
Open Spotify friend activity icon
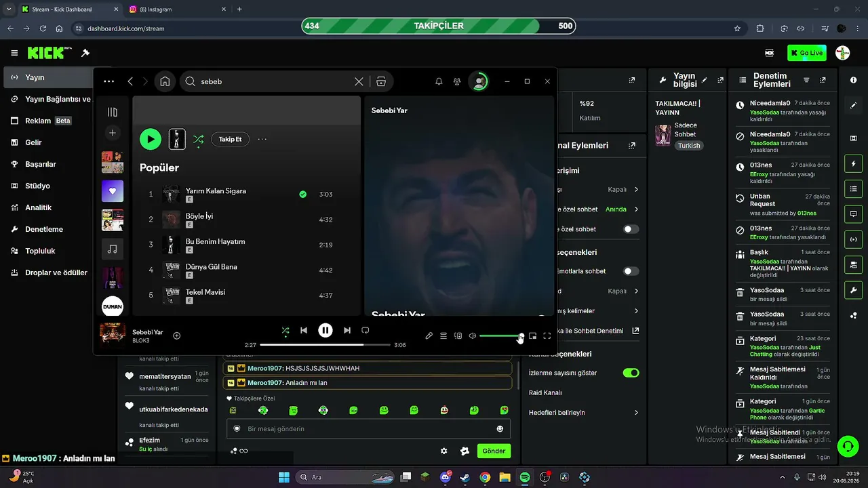point(457,81)
